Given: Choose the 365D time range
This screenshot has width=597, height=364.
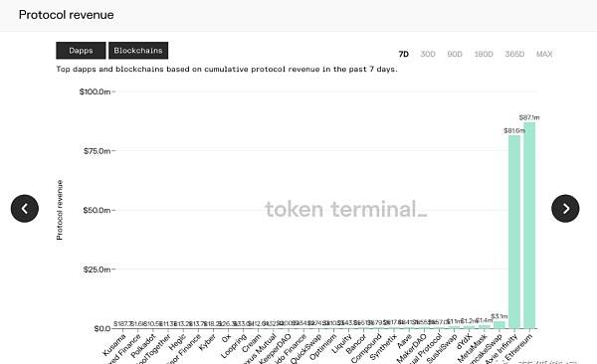Looking at the screenshot, I should click(514, 54).
